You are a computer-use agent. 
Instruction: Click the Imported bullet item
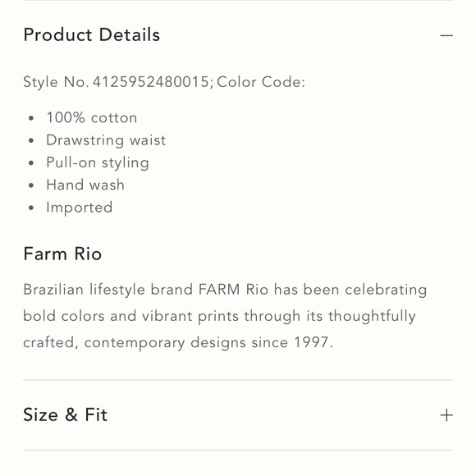tap(80, 208)
